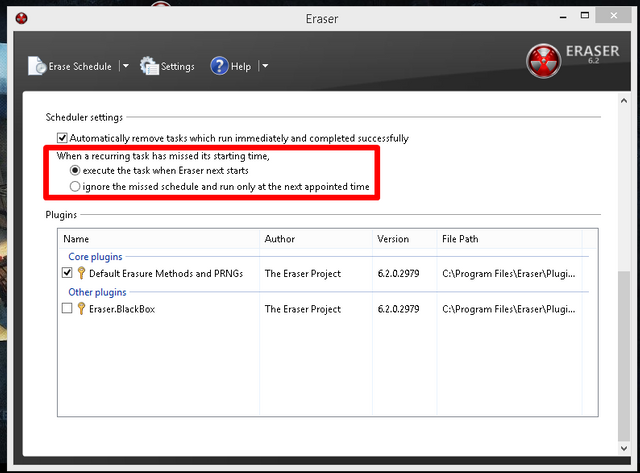Enable the Eraser.BlackBox plugin checkbox
The image size is (640, 473).
point(67,308)
